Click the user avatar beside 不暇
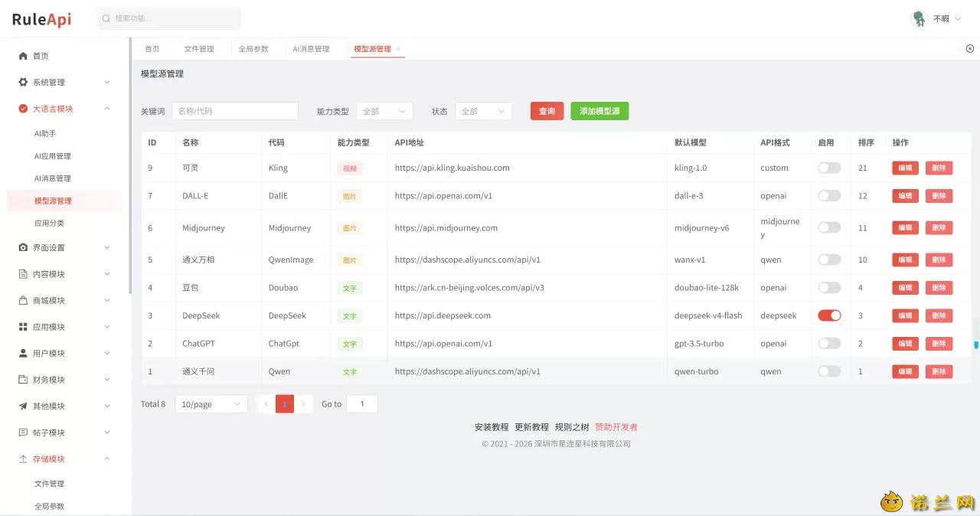The image size is (980, 516). (x=920, y=18)
